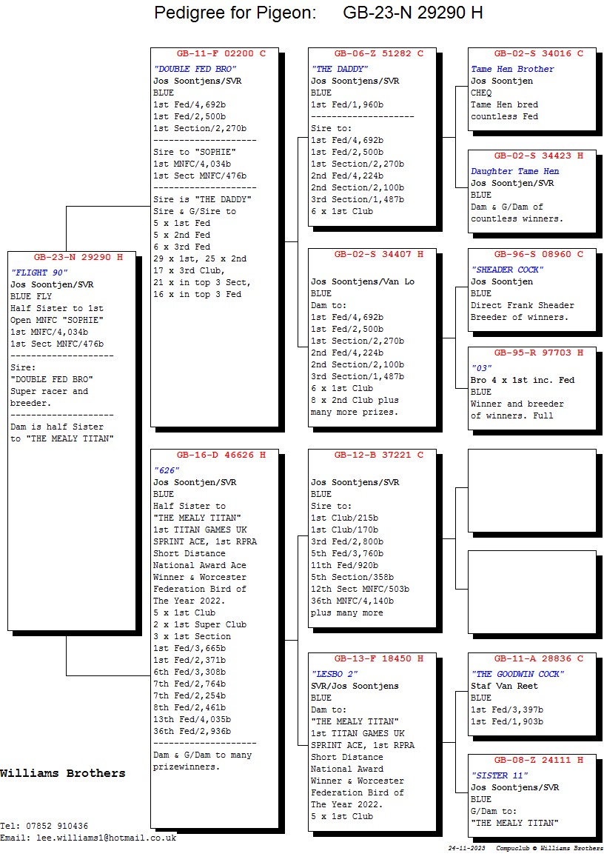Click the "SISTER 11" pigeon name
The height and width of the screenshot is (868, 604).
pyautogui.click(x=500, y=775)
